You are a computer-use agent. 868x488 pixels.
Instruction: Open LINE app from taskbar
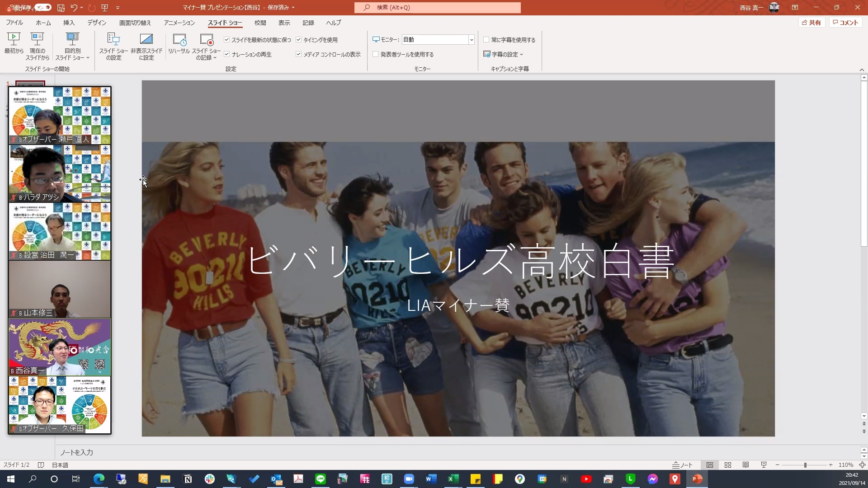[321, 479]
